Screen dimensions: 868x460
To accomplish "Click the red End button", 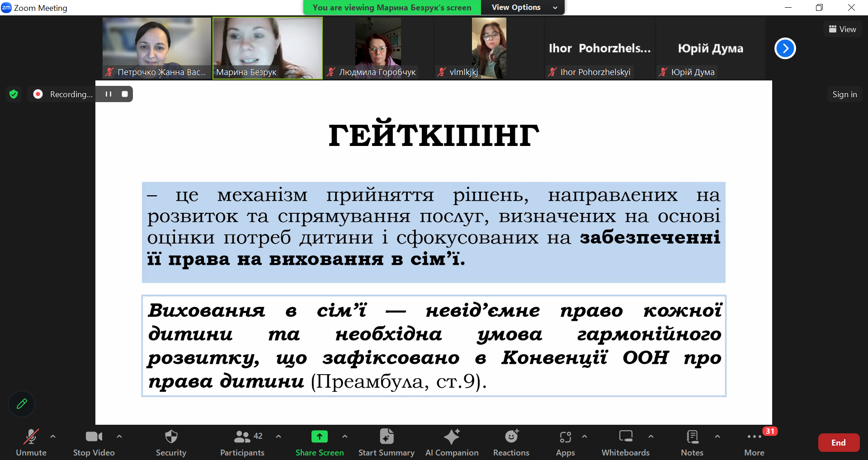I will tap(838, 443).
